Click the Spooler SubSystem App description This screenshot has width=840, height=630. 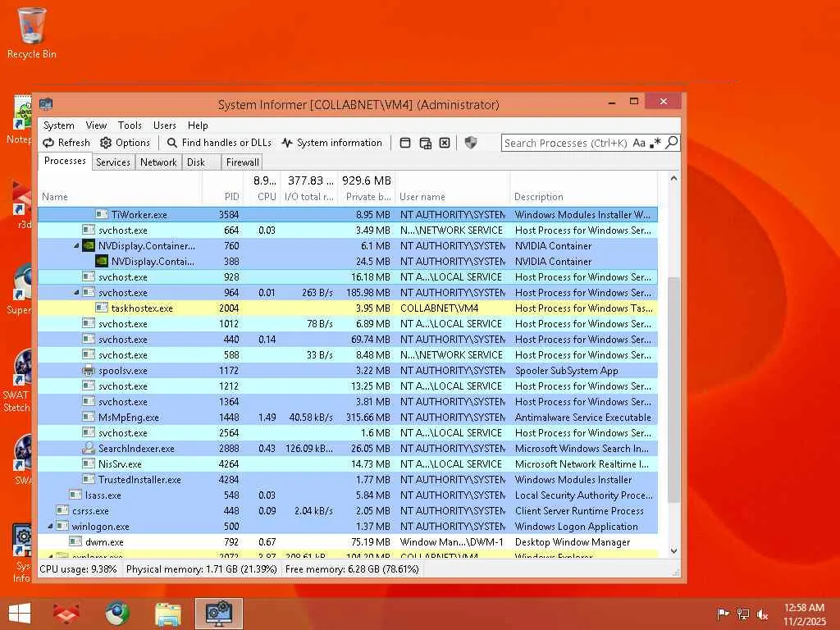point(566,371)
